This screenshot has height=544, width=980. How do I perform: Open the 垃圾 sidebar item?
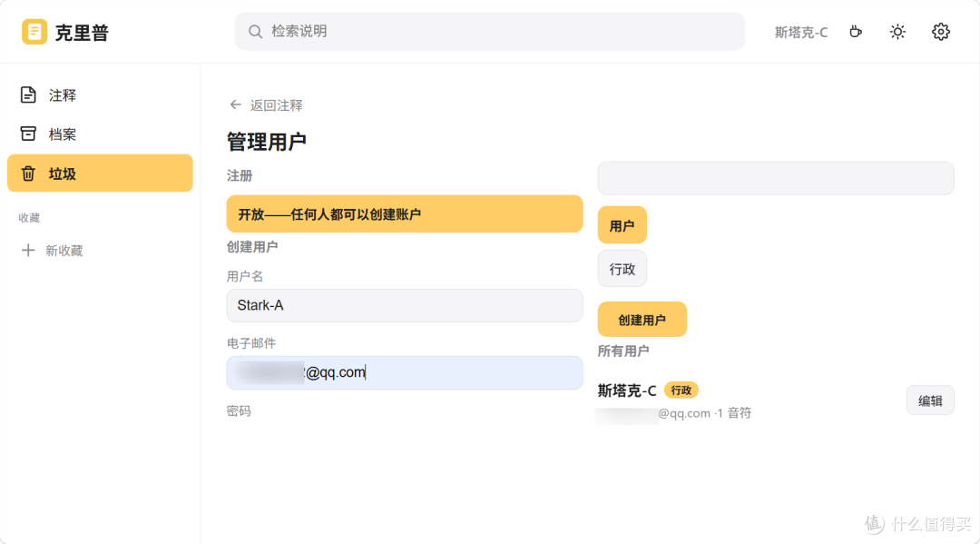100,173
